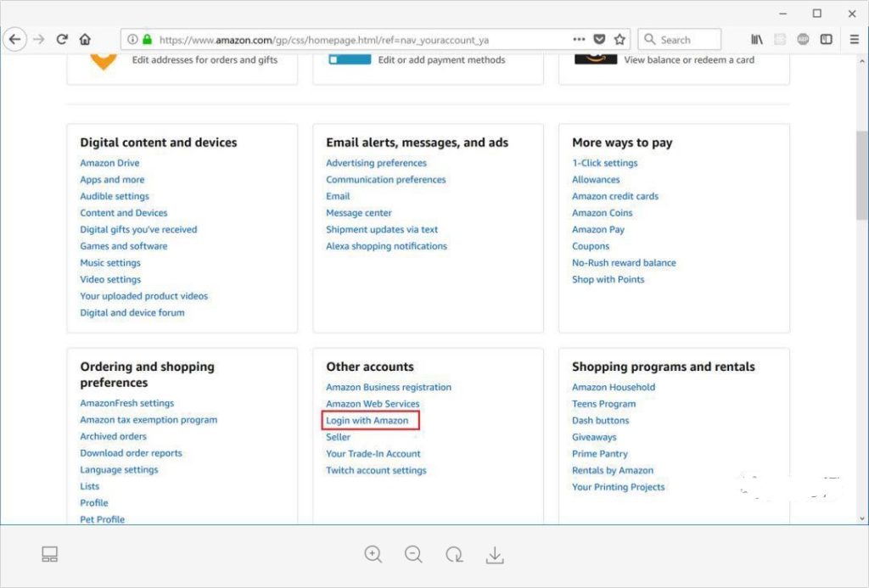Open Amazon Web Services link

coord(373,403)
